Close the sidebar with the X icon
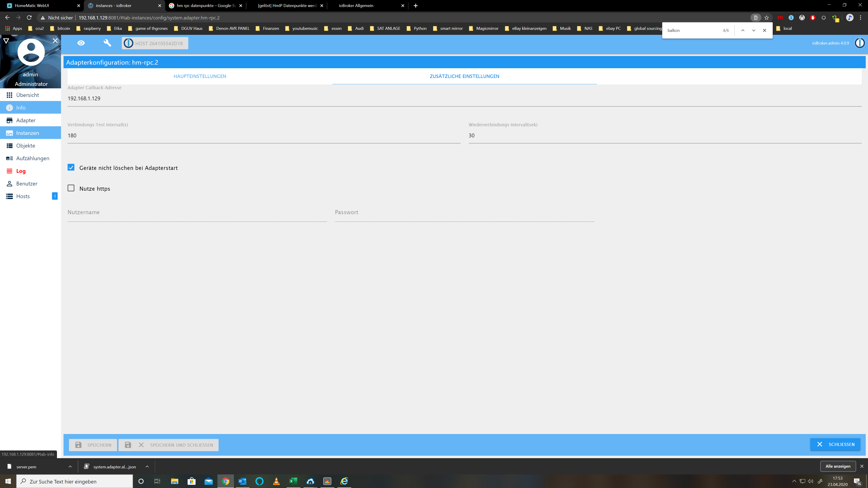868x488 pixels. click(x=55, y=41)
